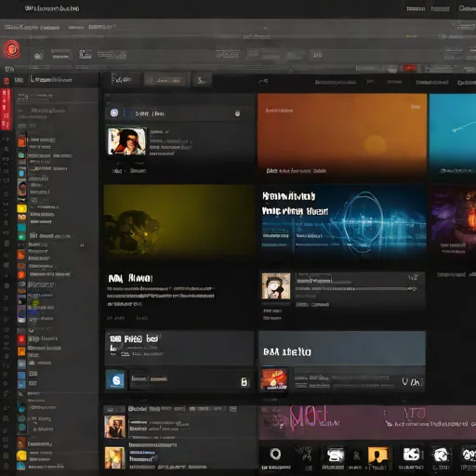This screenshot has height=476, width=476.
Task: Click the red circular logo icon at top left
Action: (11, 49)
